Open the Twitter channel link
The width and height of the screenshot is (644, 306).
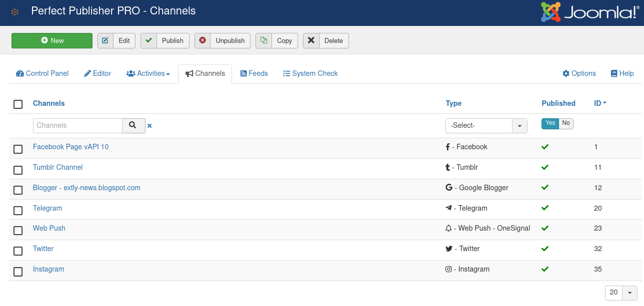click(43, 249)
